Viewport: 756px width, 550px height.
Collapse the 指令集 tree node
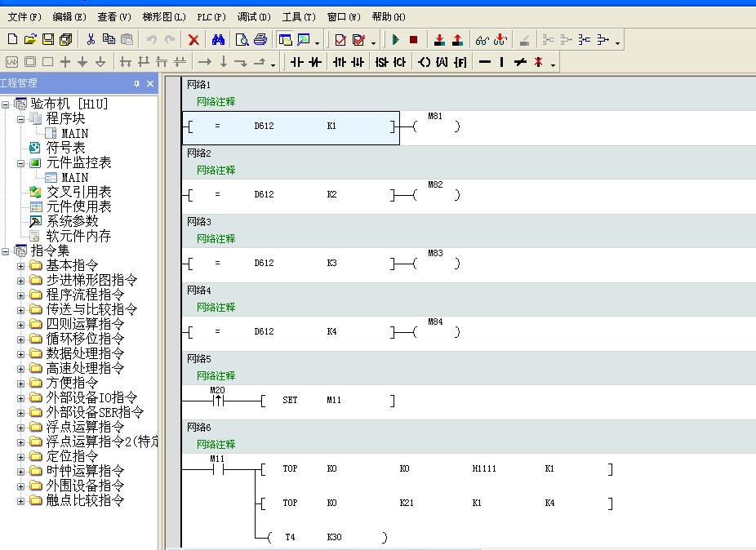pyautogui.click(x=7, y=251)
